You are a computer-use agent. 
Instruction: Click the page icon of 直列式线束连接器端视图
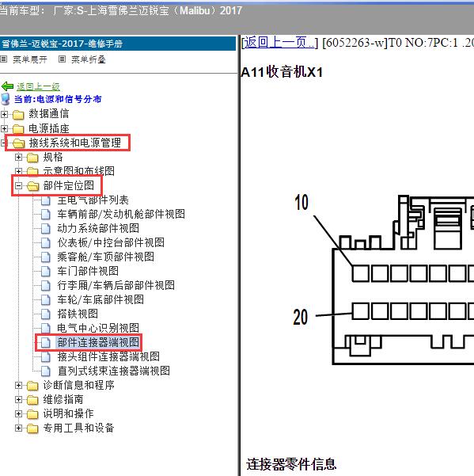coord(45,371)
